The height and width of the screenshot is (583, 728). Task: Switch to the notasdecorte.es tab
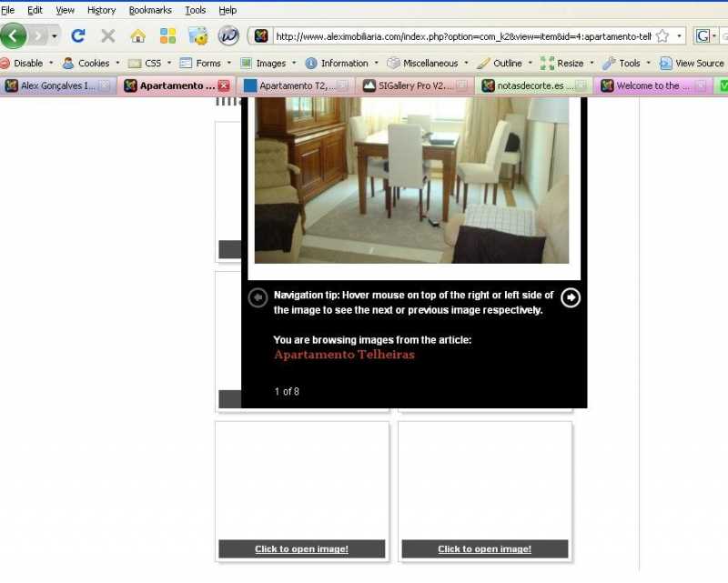534,85
